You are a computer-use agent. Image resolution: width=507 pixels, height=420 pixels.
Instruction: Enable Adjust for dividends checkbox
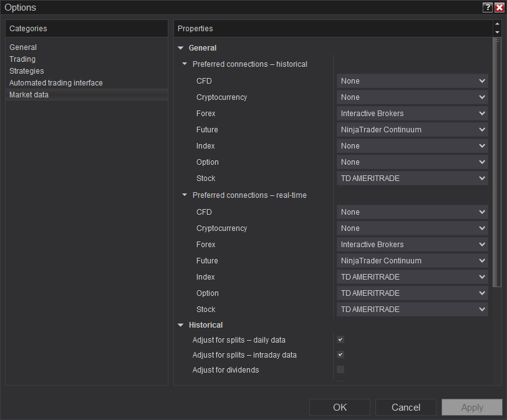pos(340,370)
